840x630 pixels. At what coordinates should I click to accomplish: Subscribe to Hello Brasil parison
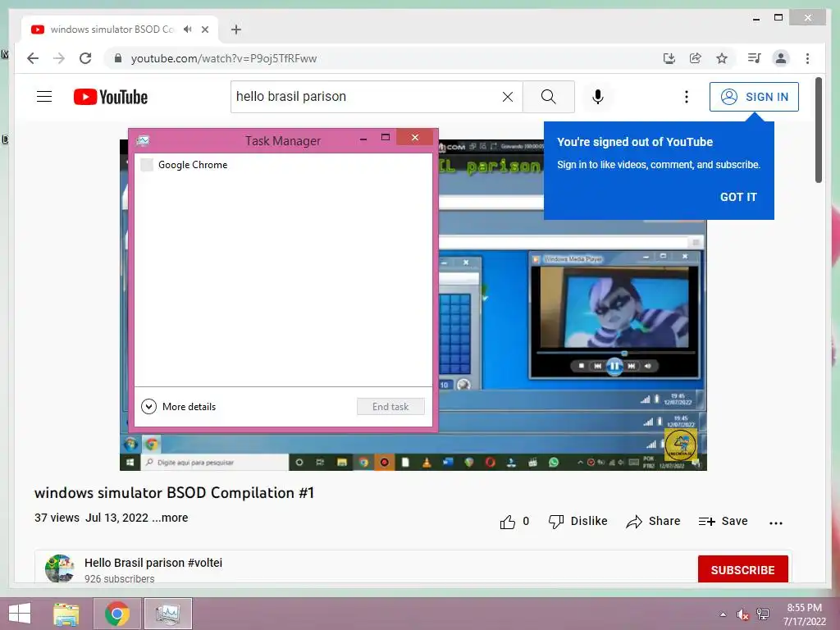click(742, 569)
